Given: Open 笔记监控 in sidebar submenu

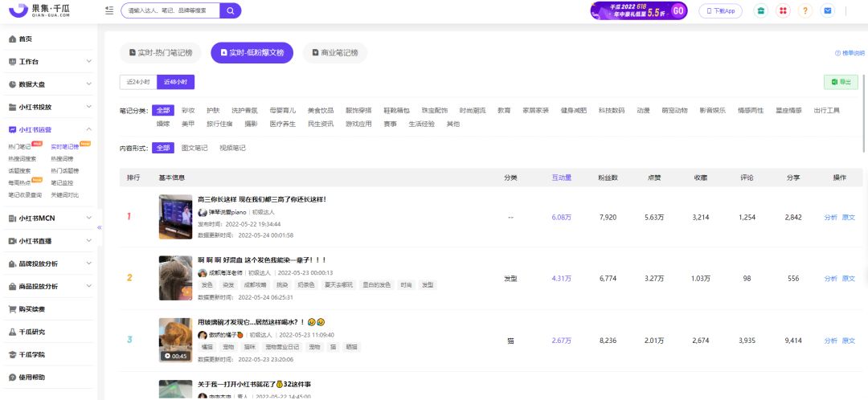Looking at the screenshot, I should pos(62,182).
